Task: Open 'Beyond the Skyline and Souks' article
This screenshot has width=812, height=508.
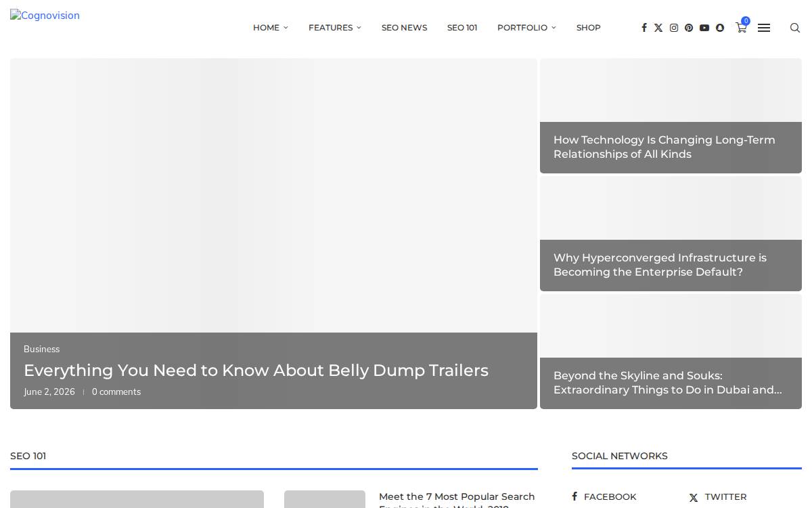Action: pos(667,383)
